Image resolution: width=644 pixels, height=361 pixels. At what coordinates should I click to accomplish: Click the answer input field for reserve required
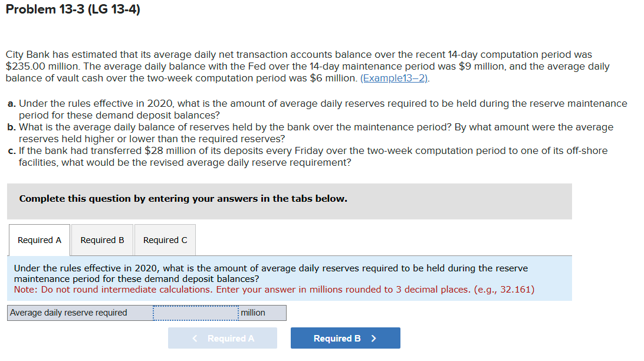pyautogui.click(x=195, y=313)
